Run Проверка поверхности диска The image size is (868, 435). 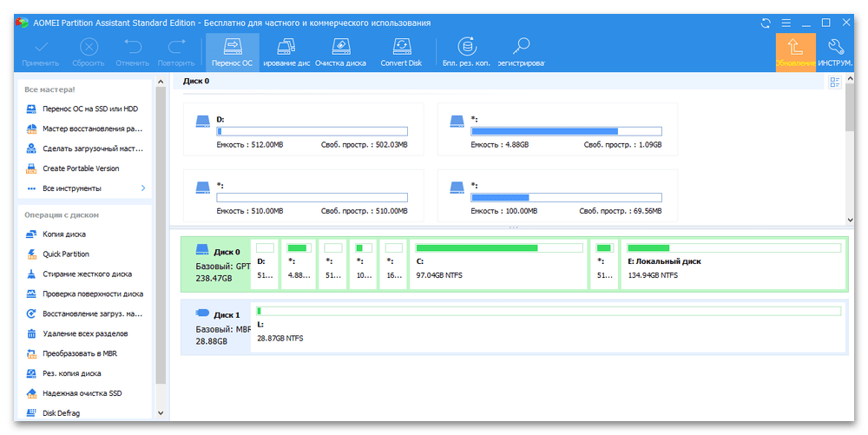pos(85,293)
